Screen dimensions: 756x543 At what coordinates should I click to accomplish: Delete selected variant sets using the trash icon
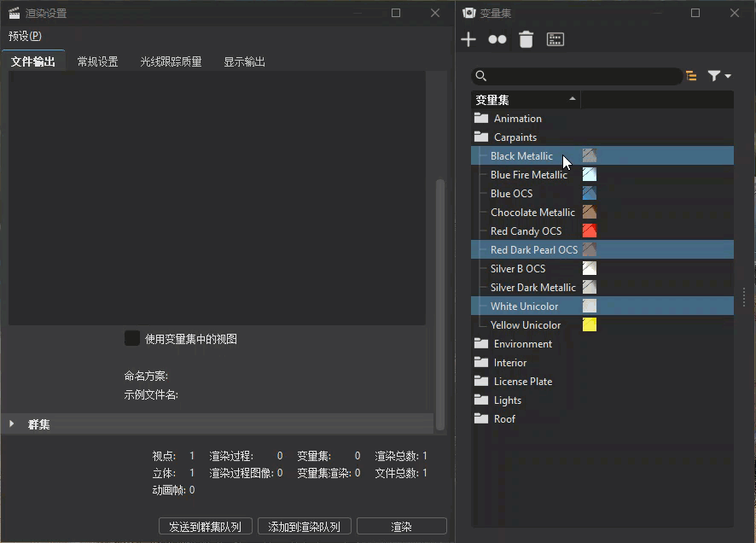(x=526, y=38)
